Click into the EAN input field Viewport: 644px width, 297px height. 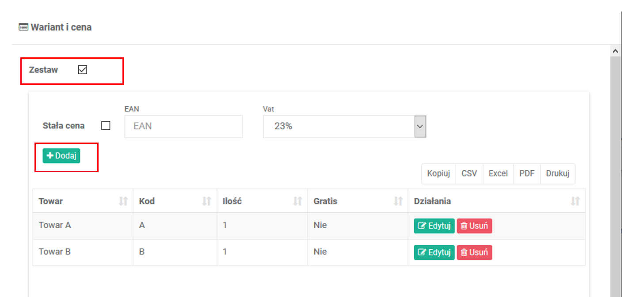(183, 126)
